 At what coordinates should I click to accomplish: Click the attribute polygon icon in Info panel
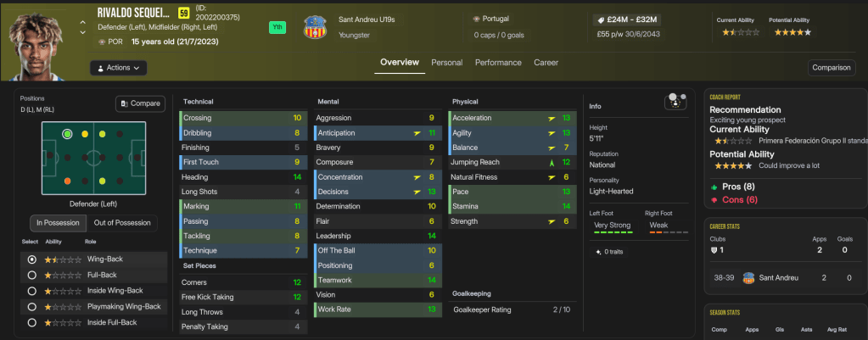(x=676, y=101)
